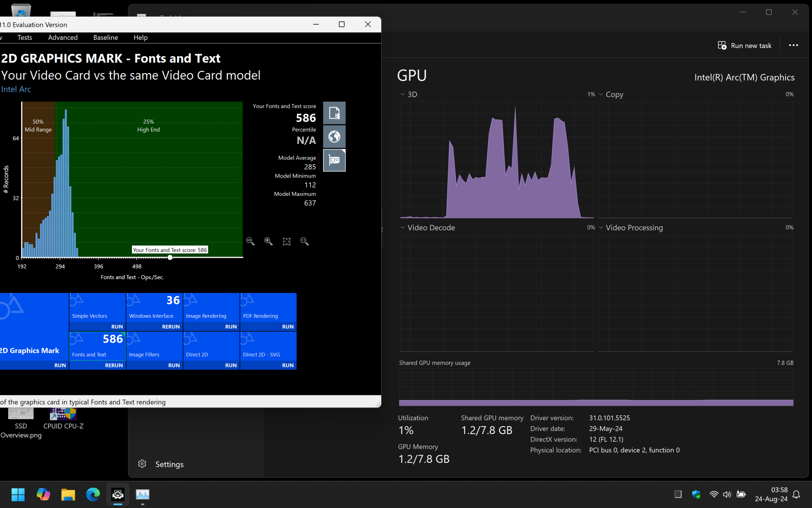Click the fit-to-view chart icon

click(x=287, y=241)
